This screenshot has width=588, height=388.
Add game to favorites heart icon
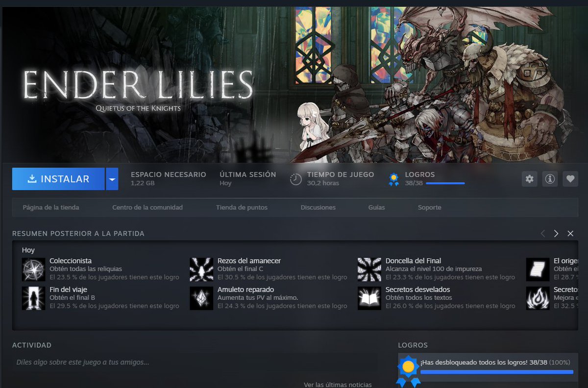coord(570,179)
